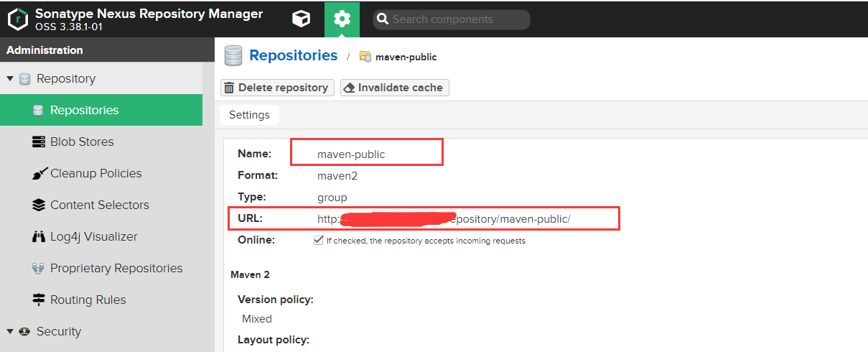Click the Repository database icon in sidebar
Screen dimensions: 868x352
click(25, 78)
